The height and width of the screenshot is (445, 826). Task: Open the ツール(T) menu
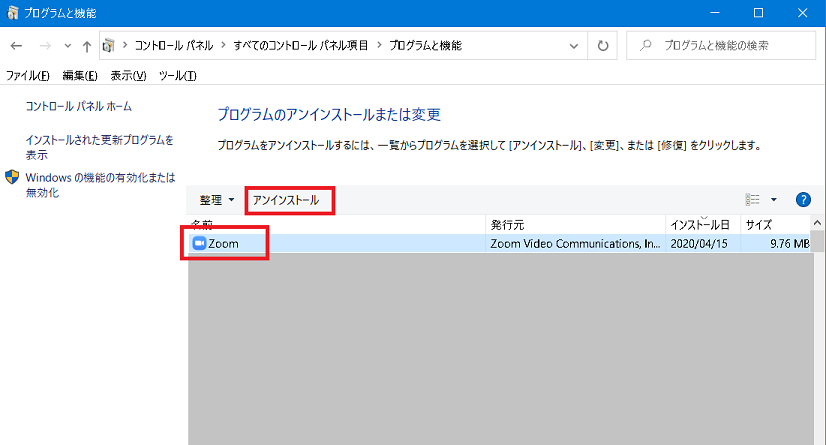tap(178, 75)
